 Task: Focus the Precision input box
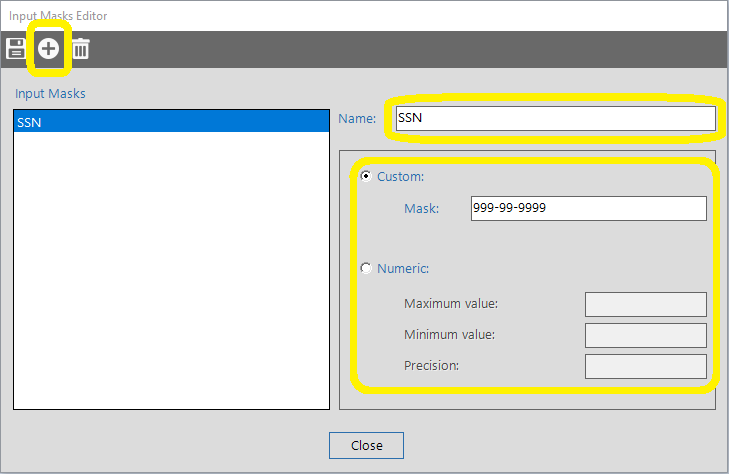pos(645,366)
